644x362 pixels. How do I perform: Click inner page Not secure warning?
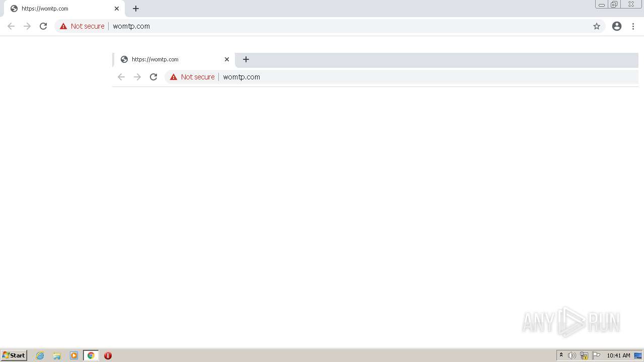(x=192, y=77)
